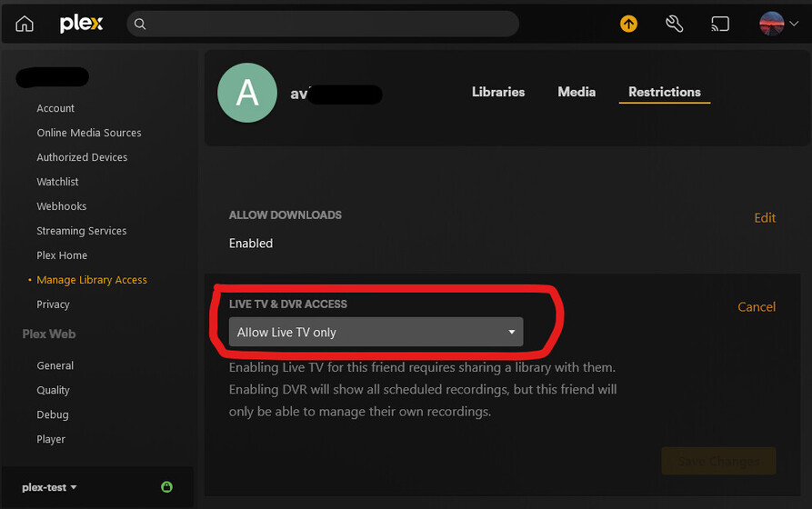
Task: Expand the plex-test server selector
Action: point(49,487)
